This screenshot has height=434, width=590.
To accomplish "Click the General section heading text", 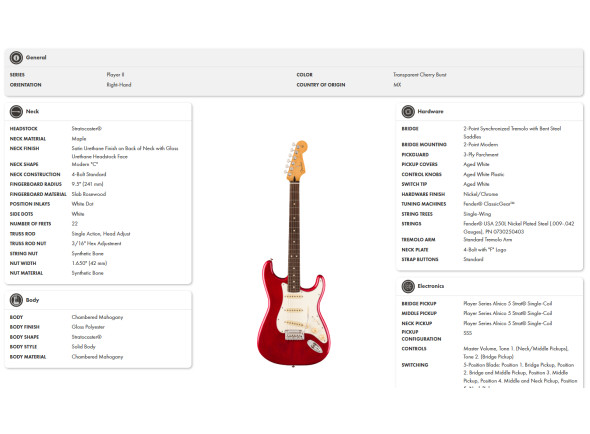I will [x=36, y=58].
